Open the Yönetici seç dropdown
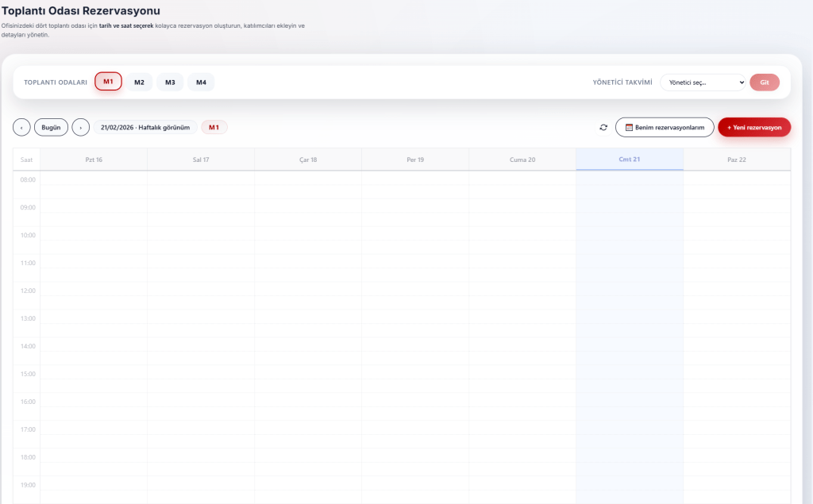Image resolution: width=813 pixels, height=504 pixels. click(703, 82)
